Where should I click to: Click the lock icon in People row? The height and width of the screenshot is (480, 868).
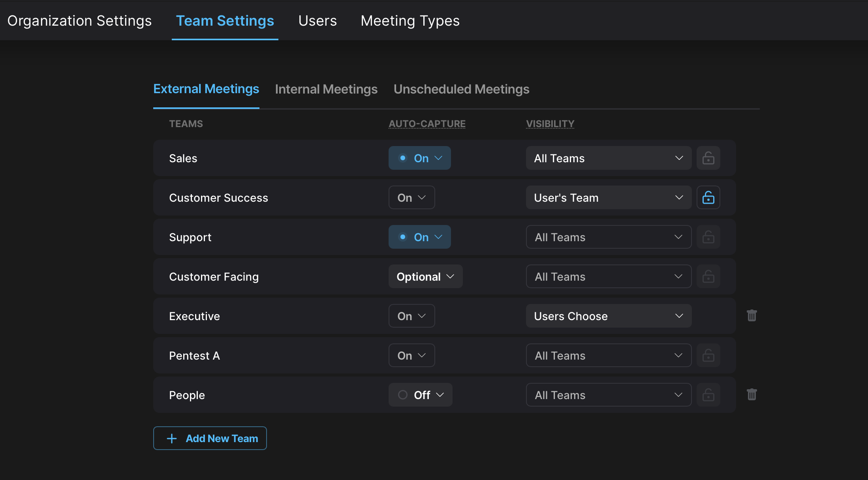click(708, 395)
